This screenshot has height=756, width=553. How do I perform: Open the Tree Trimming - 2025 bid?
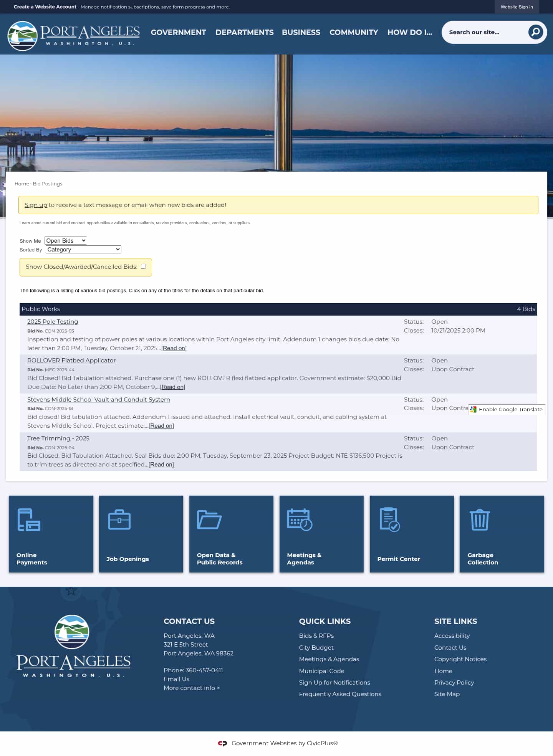click(58, 438)
